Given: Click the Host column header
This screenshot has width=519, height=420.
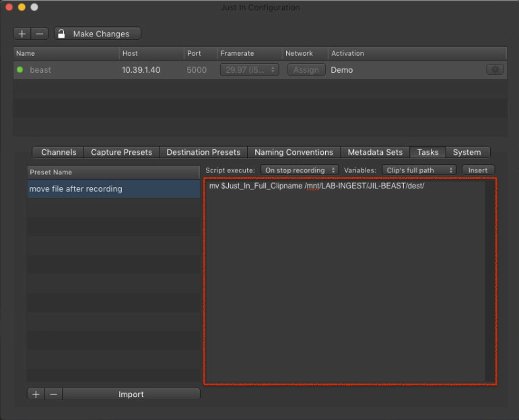Looking at the screenshot, I should coord(151,53).
